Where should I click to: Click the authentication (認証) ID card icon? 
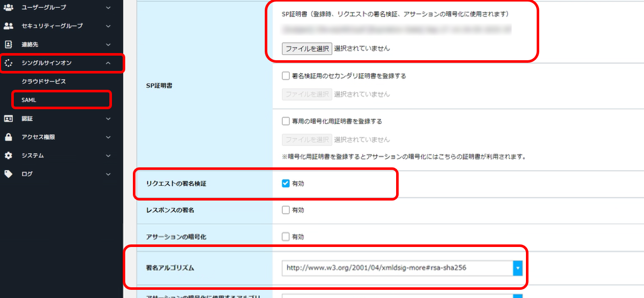[8, 118]
